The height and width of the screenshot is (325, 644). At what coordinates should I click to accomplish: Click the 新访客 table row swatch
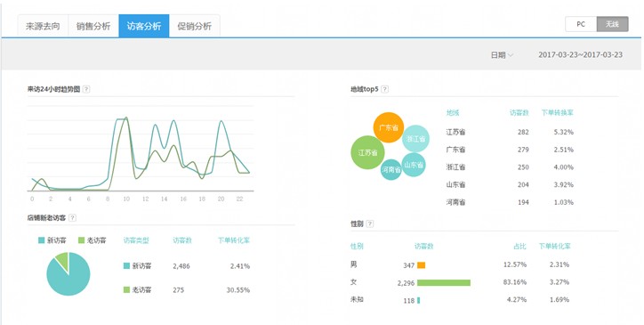click(126, 266)
